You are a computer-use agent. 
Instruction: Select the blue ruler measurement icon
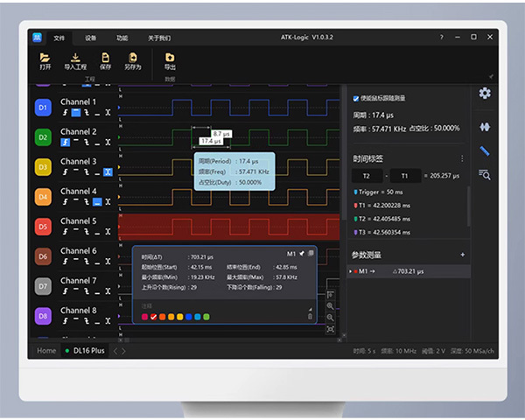pyautogui.click(x=485, y=150)
